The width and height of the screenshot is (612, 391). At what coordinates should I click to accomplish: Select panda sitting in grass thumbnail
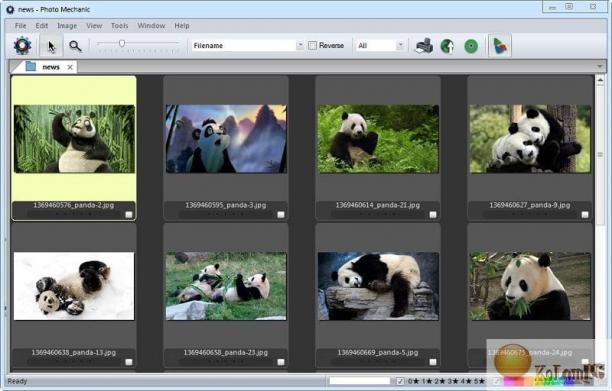[378, 139]
